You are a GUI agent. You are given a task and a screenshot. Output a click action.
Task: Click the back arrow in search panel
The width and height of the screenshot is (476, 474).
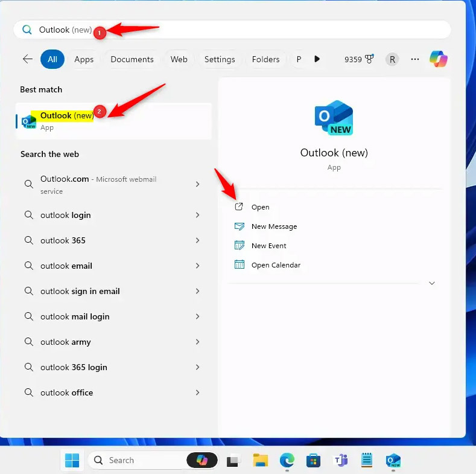point(28,59)
